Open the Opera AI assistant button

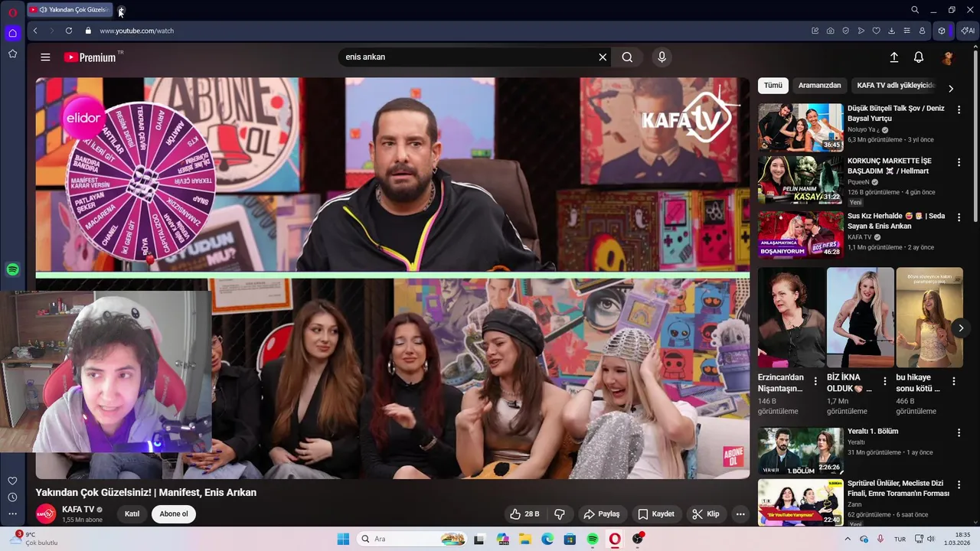click(967, 31)
